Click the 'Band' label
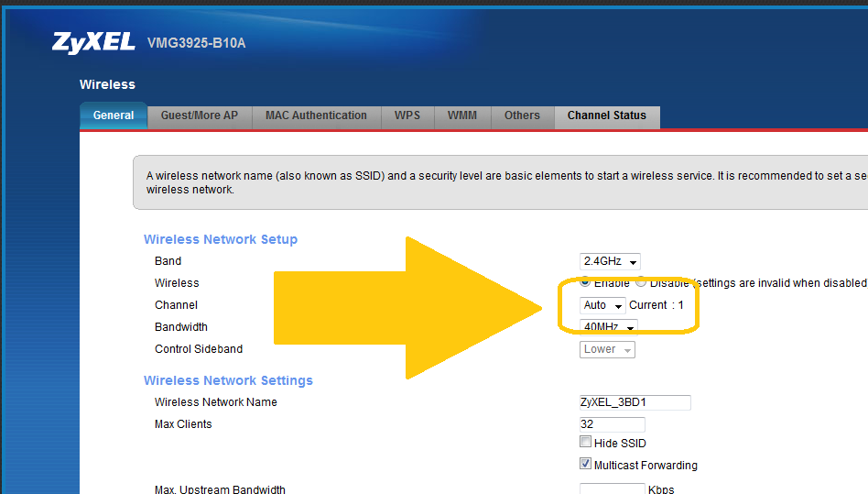The width and height of the screenshot is (868, 494). (x=168, y=261)
